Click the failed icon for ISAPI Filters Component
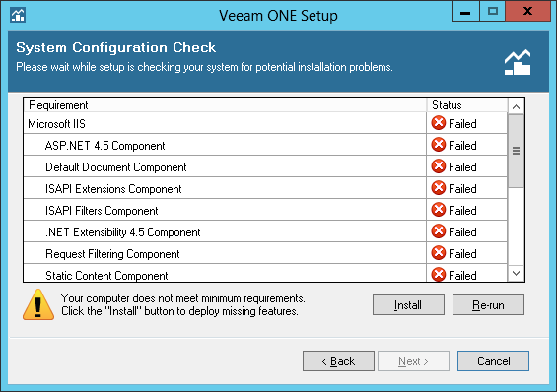557x392 pixels. tap(439, 210)
